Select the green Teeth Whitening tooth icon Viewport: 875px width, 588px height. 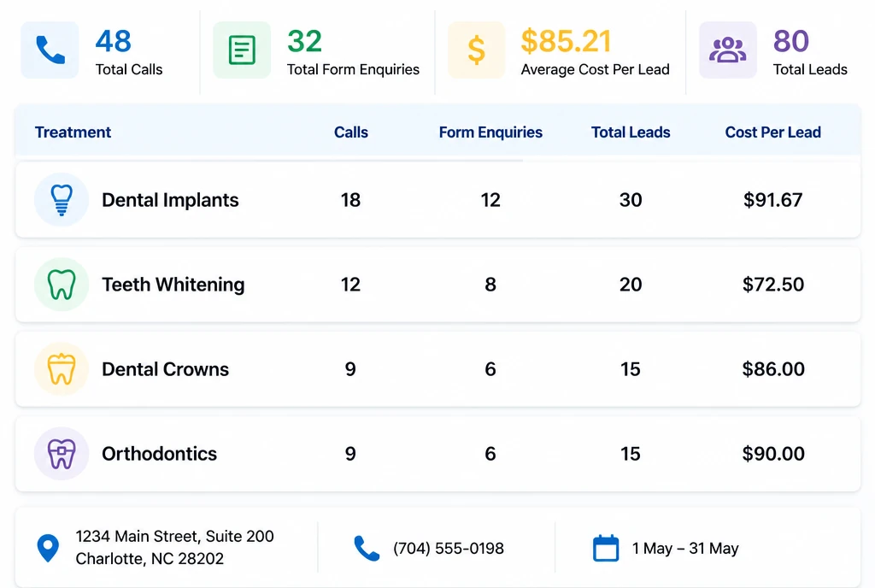pos(62,285)
